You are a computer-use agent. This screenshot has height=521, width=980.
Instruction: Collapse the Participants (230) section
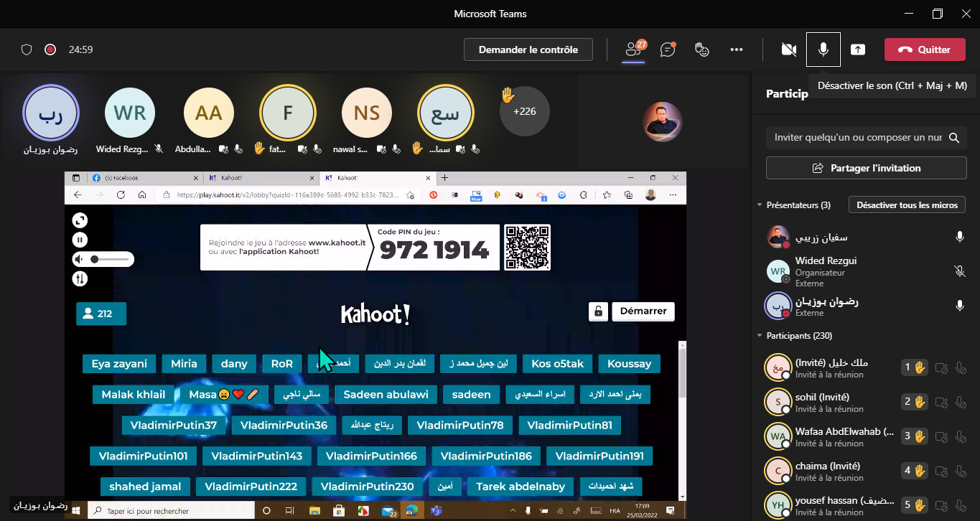tap(760, 336)
